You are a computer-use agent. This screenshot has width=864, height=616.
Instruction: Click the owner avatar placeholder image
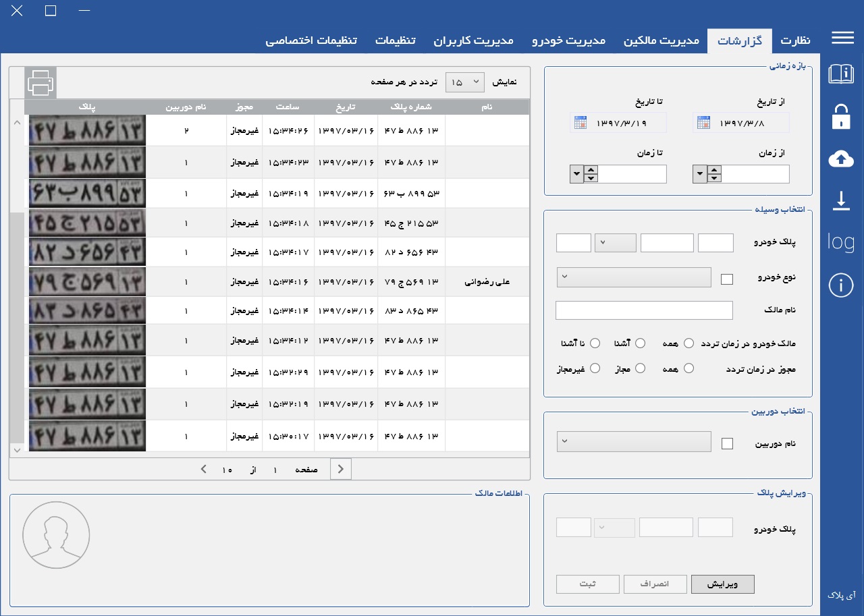coord(56,535)
